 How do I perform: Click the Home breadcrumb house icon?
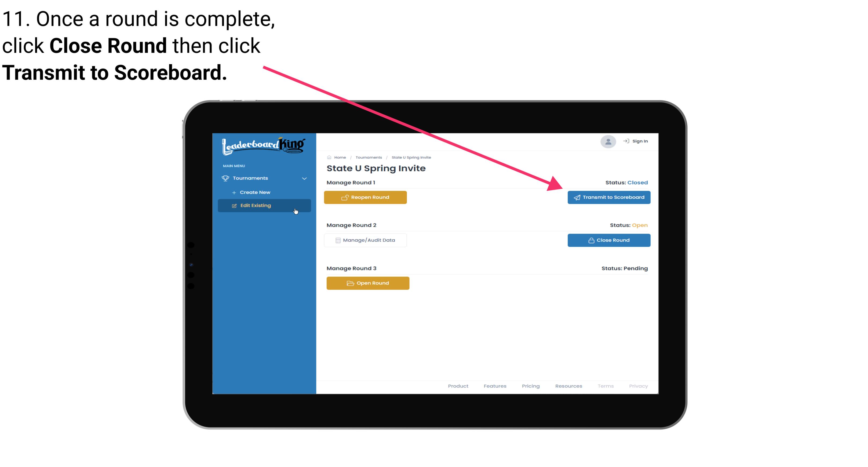pos(330,157)
